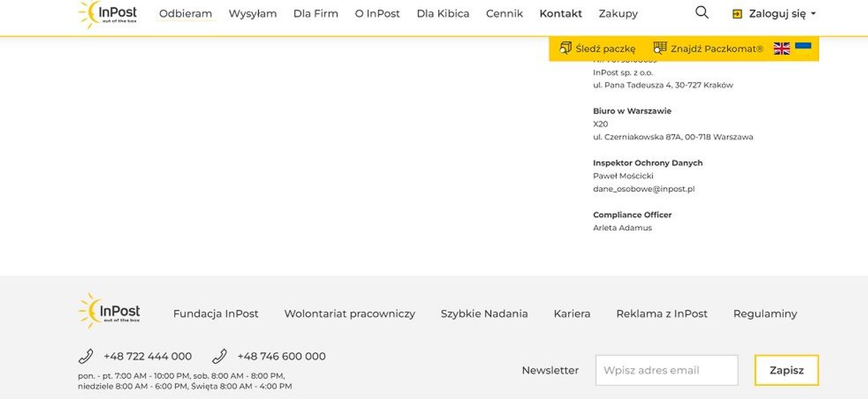Click Znajdź Paczkomat® link
Screen dimensions: 868x399
coord(717,49)
